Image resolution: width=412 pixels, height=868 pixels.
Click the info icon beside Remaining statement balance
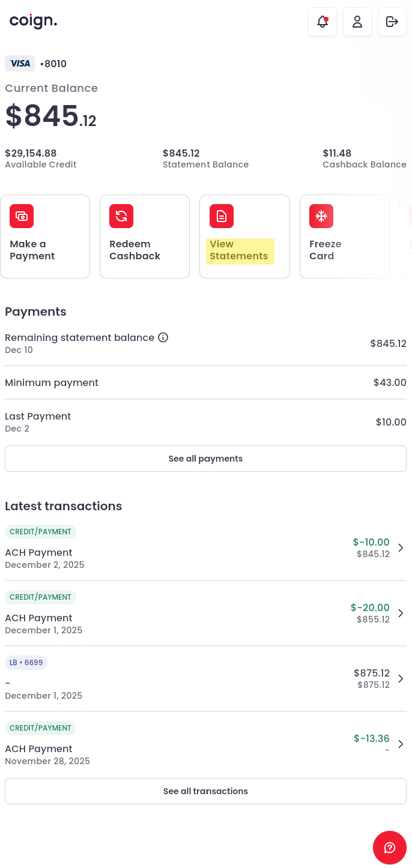pyautogui.click(x=163, y=337)
